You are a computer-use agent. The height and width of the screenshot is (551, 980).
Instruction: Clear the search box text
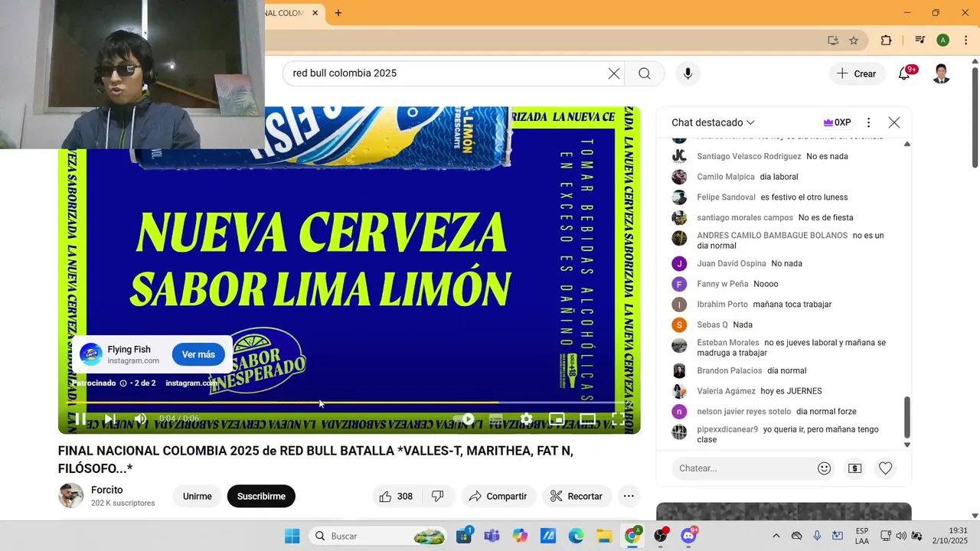coord(614,73)
